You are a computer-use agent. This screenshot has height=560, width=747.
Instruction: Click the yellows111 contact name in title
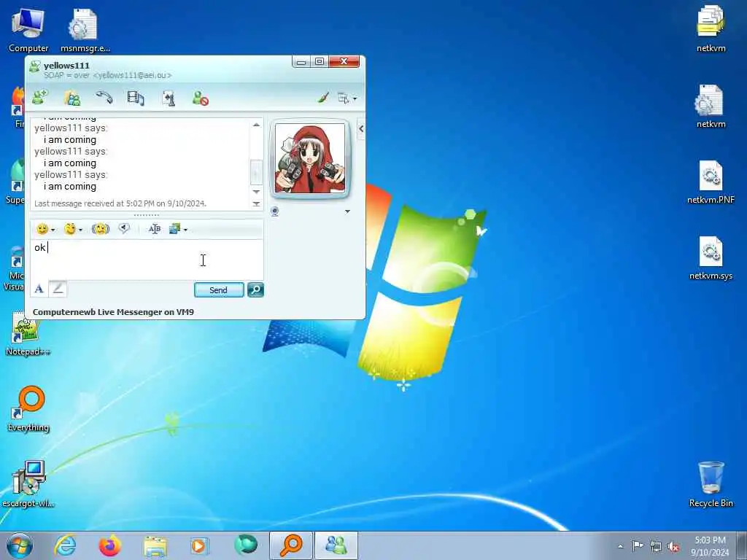click(x=66, y=65)
